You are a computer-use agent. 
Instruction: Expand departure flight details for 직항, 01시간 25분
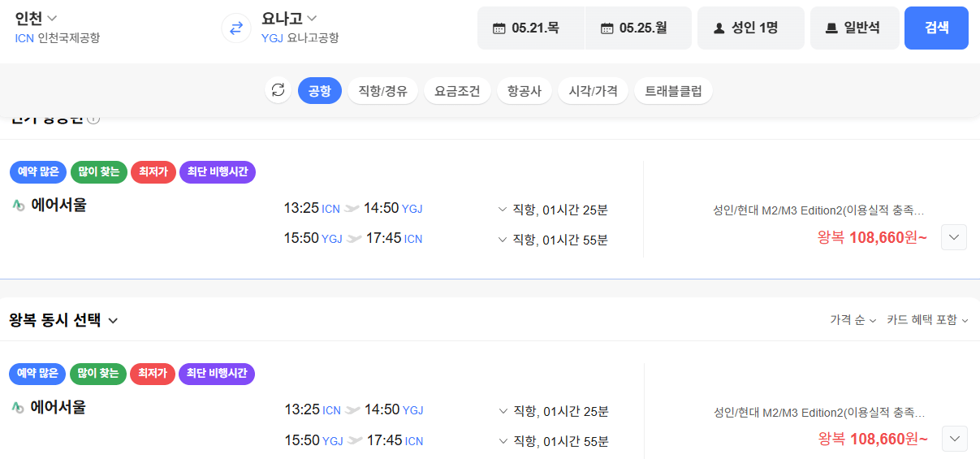tap(547, 208)
